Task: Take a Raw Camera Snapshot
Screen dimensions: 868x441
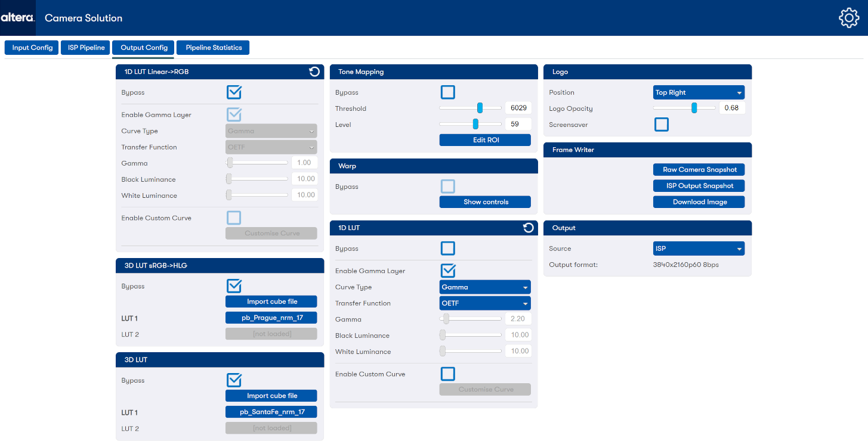Action: pos(699,170)
